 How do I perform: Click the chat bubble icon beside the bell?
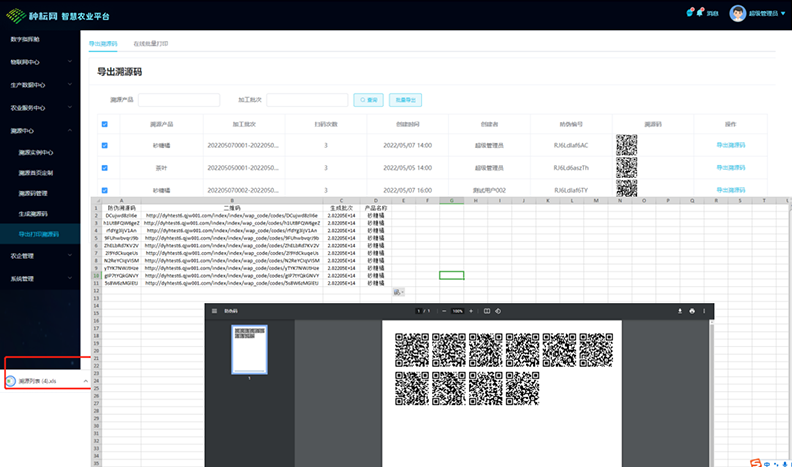coord(690,12)
